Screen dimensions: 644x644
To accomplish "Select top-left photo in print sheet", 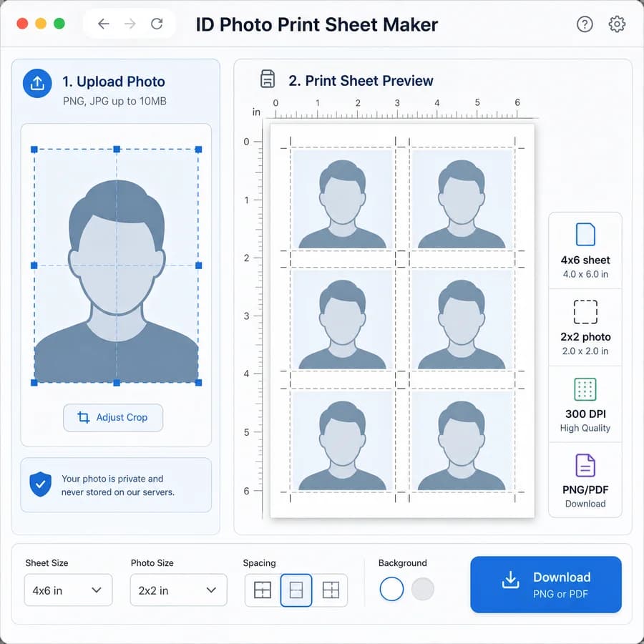I will click(343, 199).
